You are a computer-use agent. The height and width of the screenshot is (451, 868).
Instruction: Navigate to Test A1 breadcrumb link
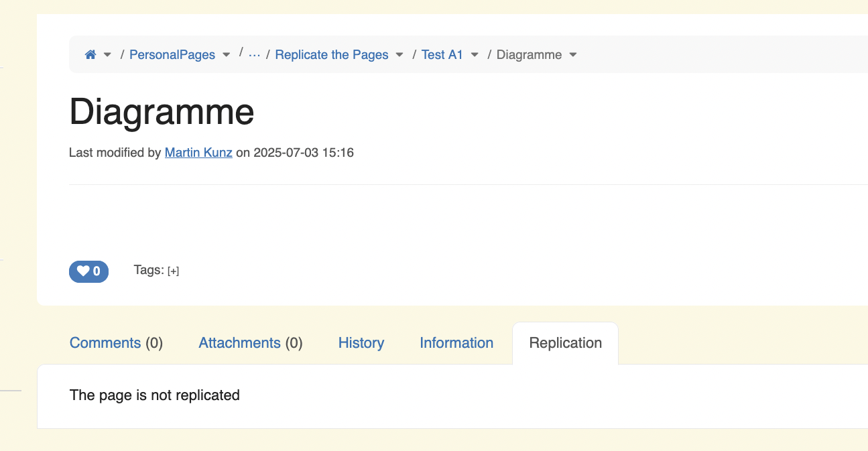tap(442, 55)
